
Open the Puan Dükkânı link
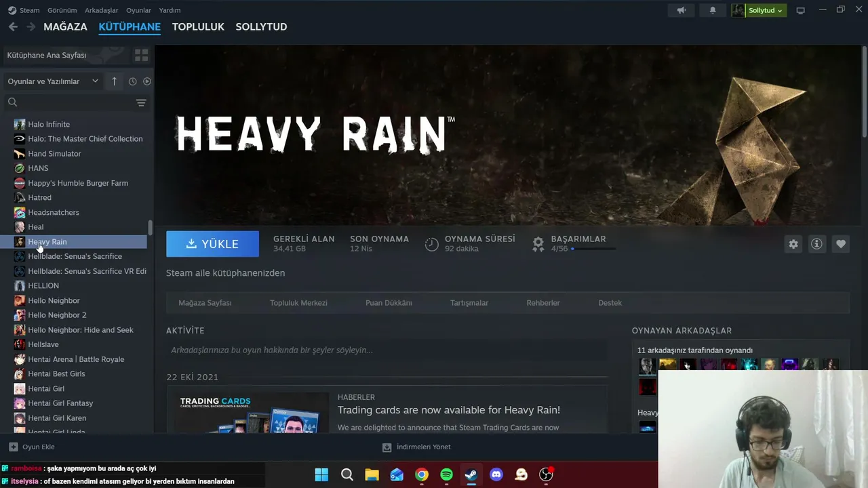click(389, 303)
